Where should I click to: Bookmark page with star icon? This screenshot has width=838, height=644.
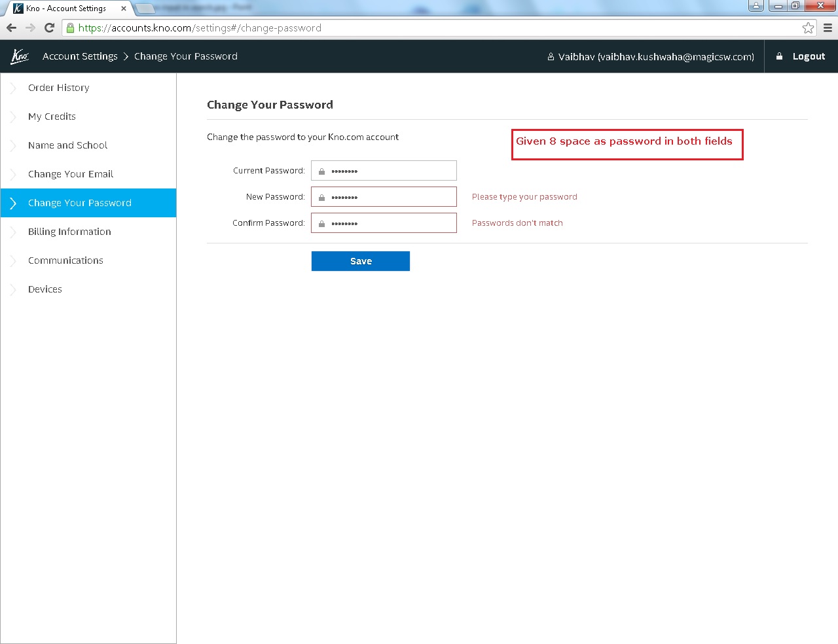tap(808, 27)
